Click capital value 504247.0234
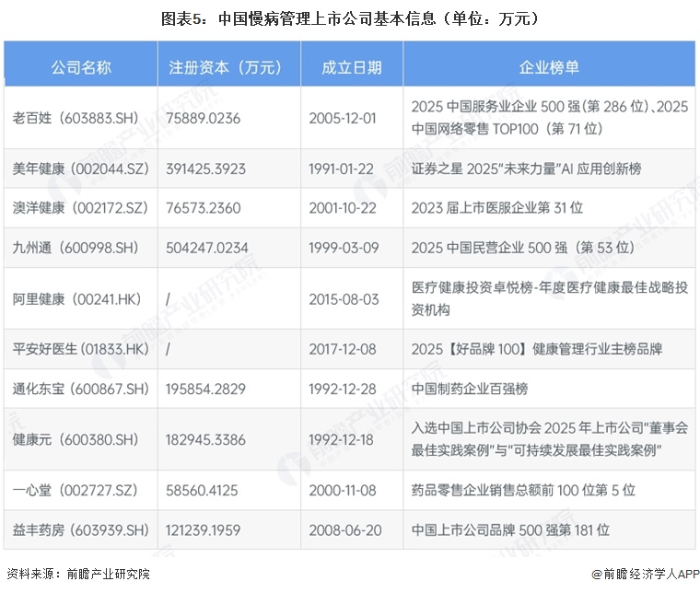Screen dimensions: 700x593 (x=206, y=248)
